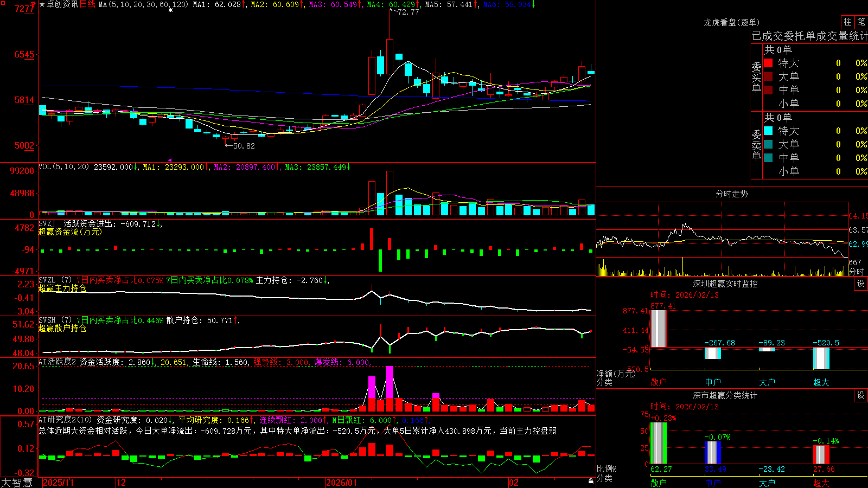Click the white star marker below MA4 label
868x488 pixels.
click(170, 10)
